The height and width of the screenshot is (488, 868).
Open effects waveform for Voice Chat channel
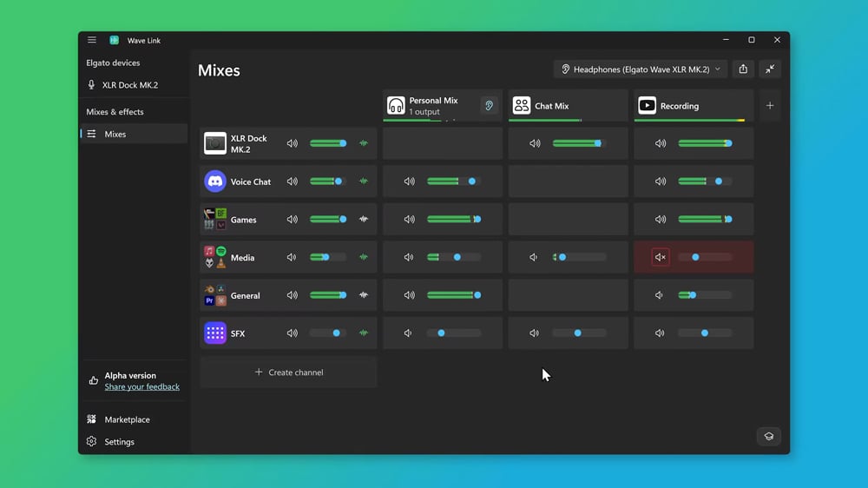pyautogui.click(x=363, y=181)
